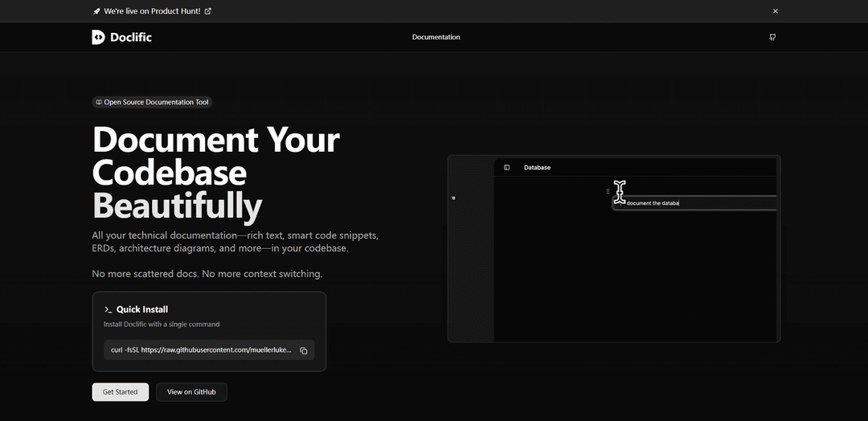Image resolution: width=868 pixels, height=421 pixels.
Task: Click the Database title in the demo preview
Action: (x=537, y=167)
